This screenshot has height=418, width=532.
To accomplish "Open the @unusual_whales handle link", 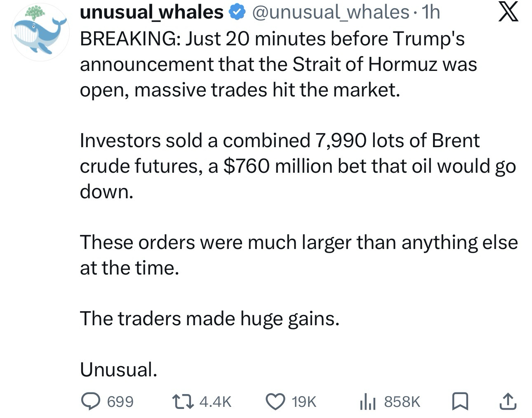I will pyautogui.click(x=330, y=12).
